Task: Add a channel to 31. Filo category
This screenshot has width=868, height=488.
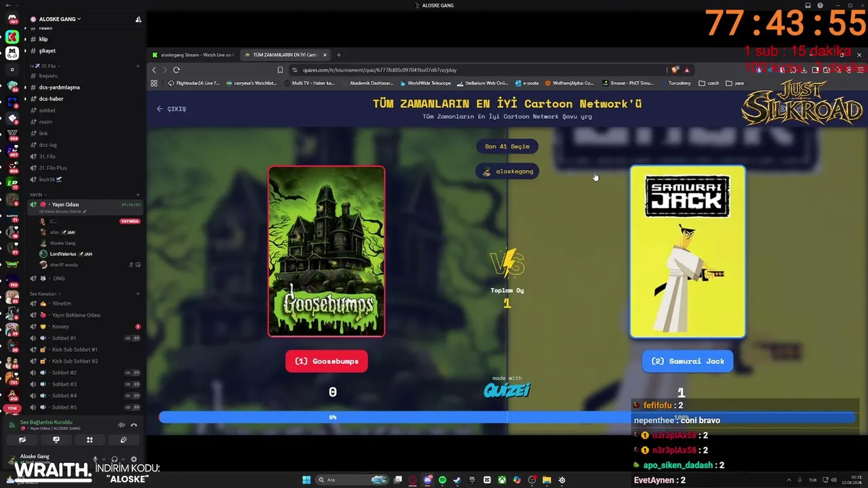Action: tap(138, 66)
